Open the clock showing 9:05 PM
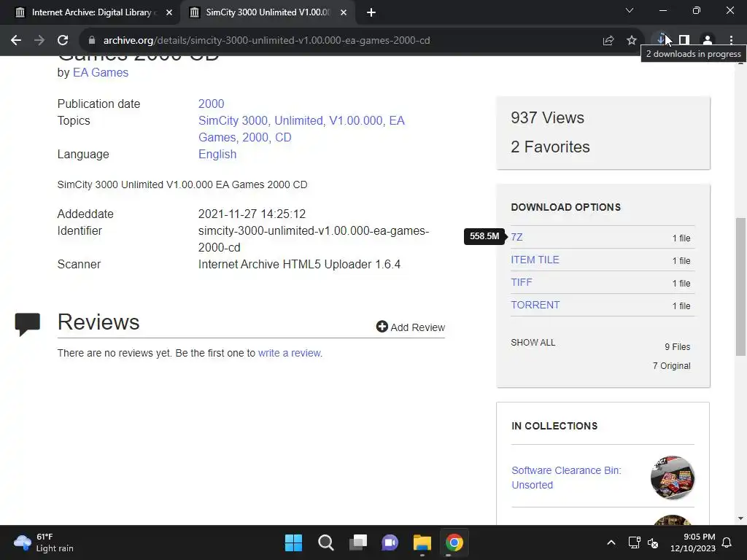747x560 pixels. 693,542
